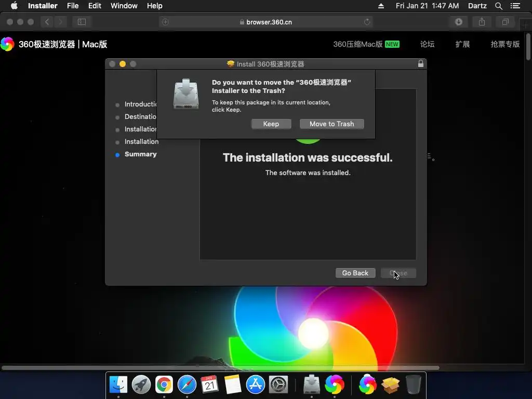Minimize the installer window

pos(123,64)
